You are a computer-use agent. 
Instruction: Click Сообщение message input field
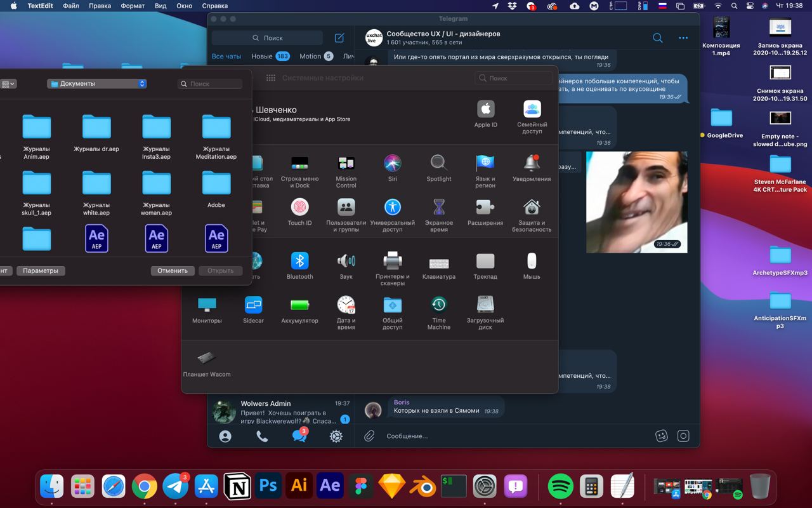[x=517, y=436]
